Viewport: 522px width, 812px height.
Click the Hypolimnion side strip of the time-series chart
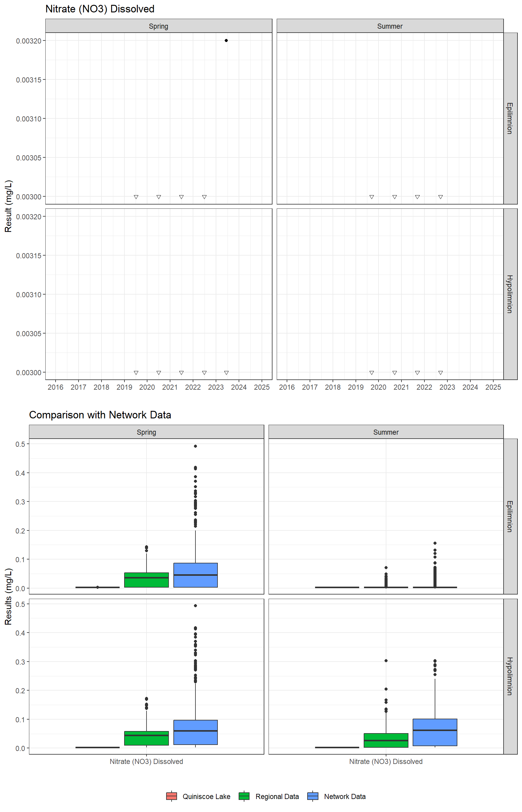(510, 294)
